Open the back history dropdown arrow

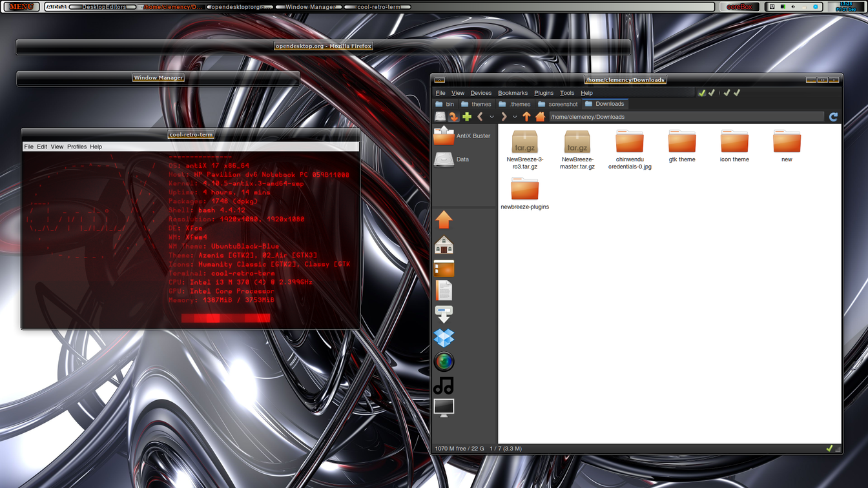(491, 117)
